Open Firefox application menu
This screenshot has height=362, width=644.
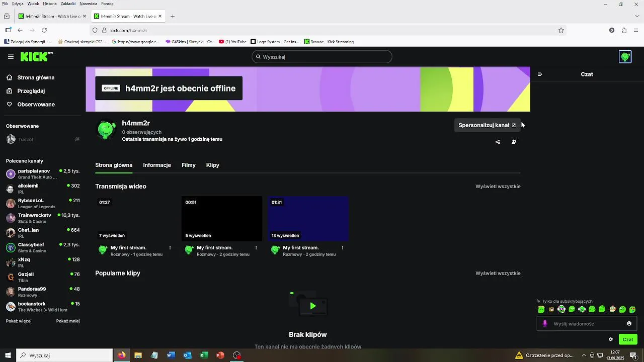[636, 30]
